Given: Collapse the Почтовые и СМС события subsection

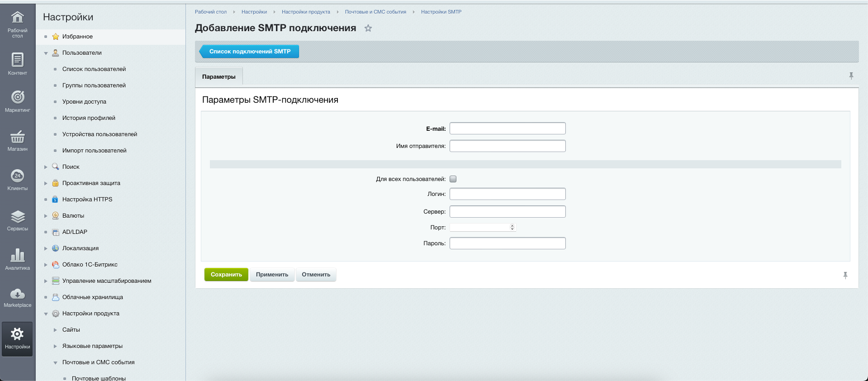Looking at the screenshot, I should point(55,363).
